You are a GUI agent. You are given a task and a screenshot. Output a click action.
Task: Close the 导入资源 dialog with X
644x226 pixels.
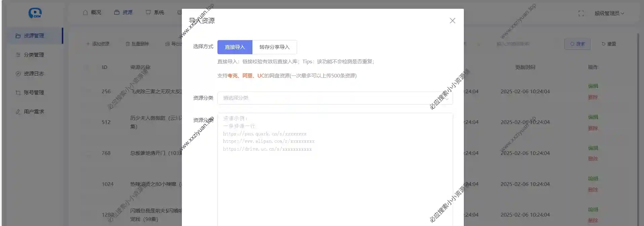[x=452, y=21]
